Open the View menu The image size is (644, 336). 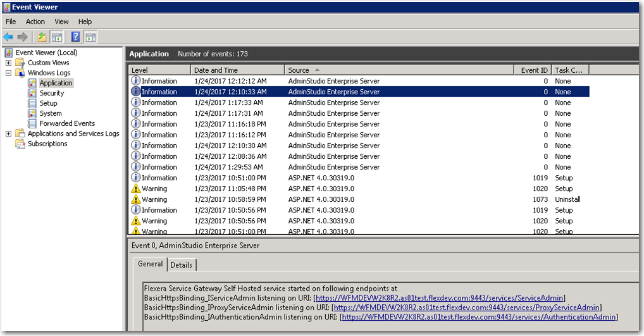click(x=61, y=22)
